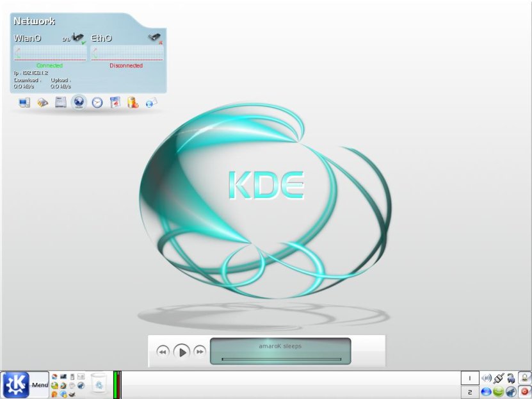Screen dimensions: 532x399
Task: Launch the dark monitor quick-launch icon
Action: (x=63, y=377)
